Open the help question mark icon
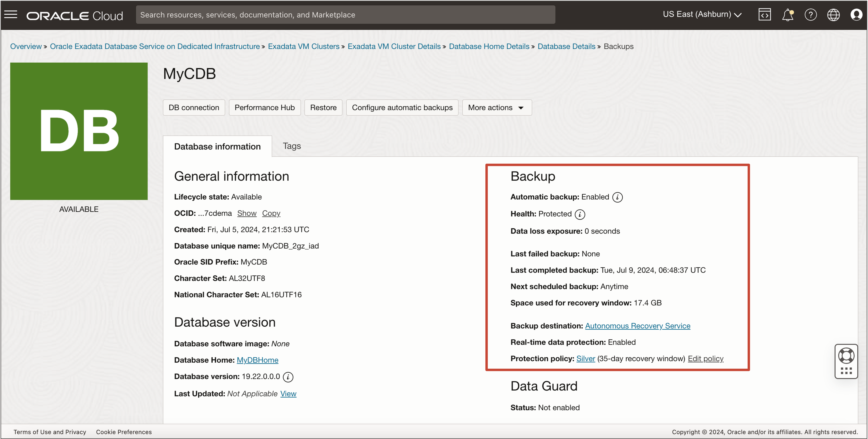Viewport: 868px width, 439px height. point(810,15)
